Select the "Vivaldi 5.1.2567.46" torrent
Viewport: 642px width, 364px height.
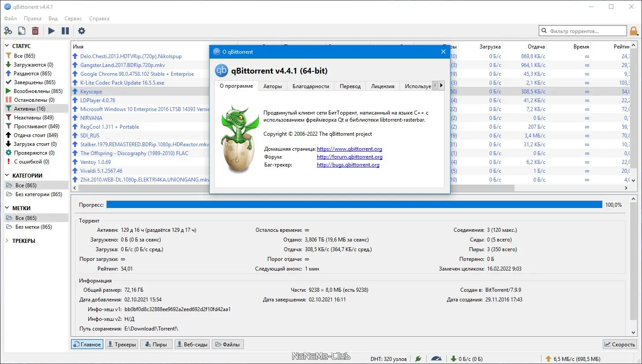click(x=101, y=171)
